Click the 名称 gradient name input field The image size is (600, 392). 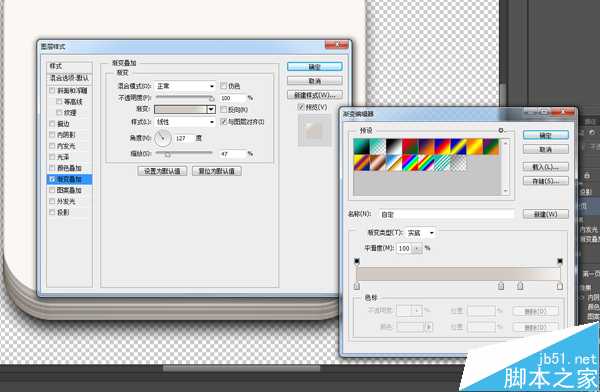pos(446,214)
